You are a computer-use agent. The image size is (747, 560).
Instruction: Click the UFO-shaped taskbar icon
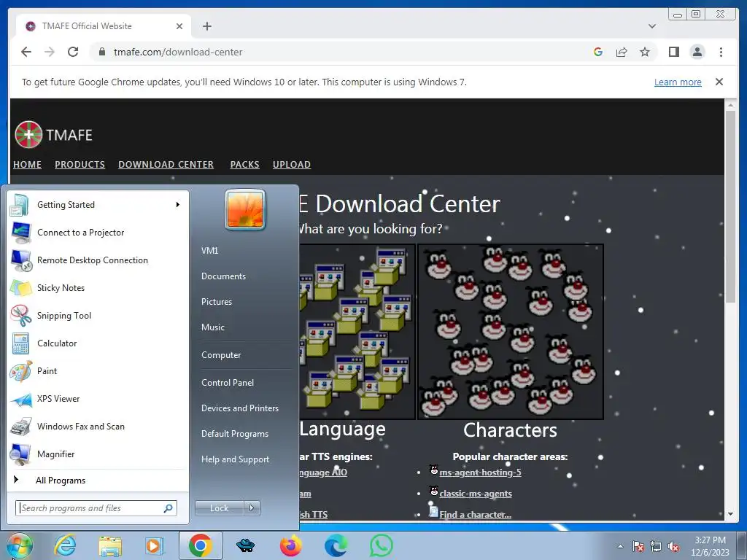coord(245,545)
